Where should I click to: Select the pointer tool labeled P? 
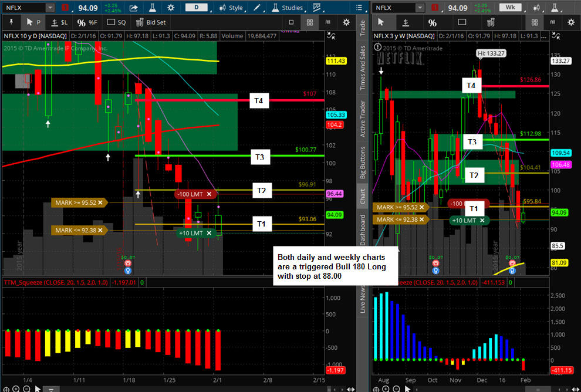pos(33,22)
